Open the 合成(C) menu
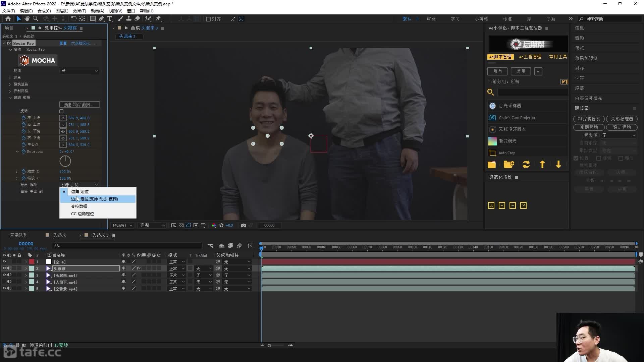Screen dimensions: 644x362 click(44, 11)
